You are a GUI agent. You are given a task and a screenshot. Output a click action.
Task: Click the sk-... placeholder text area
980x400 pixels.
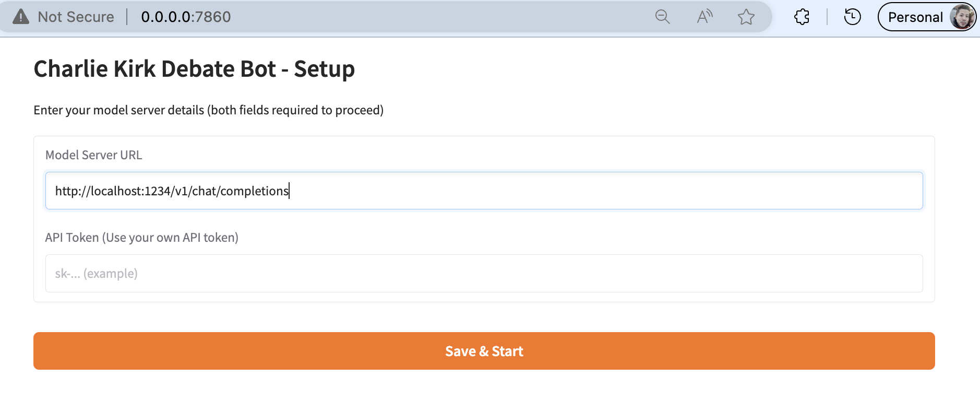click(97, 273)
